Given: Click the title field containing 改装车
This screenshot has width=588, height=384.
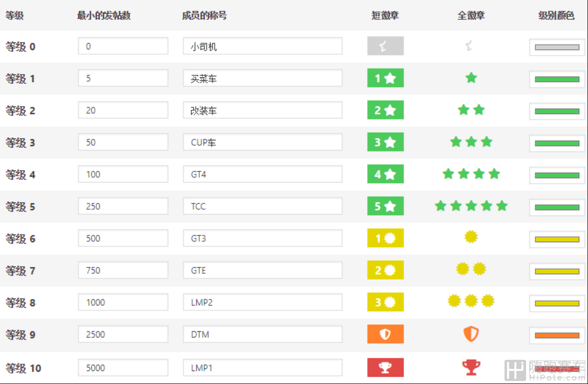Looking at the screenshot, I should (x=262, y=110).
